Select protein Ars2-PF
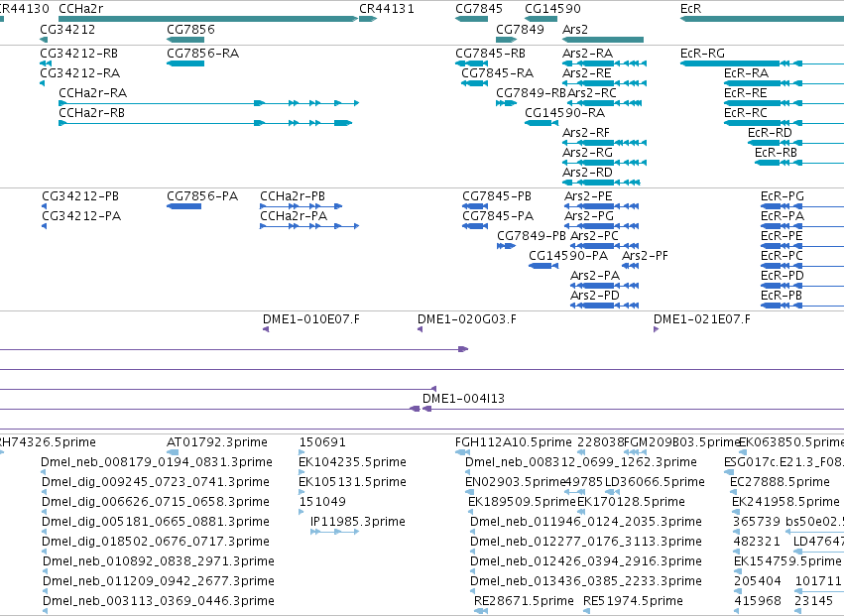Image resolution: width=844 pixels, height=616 pixels. click(x=631, y=266)
